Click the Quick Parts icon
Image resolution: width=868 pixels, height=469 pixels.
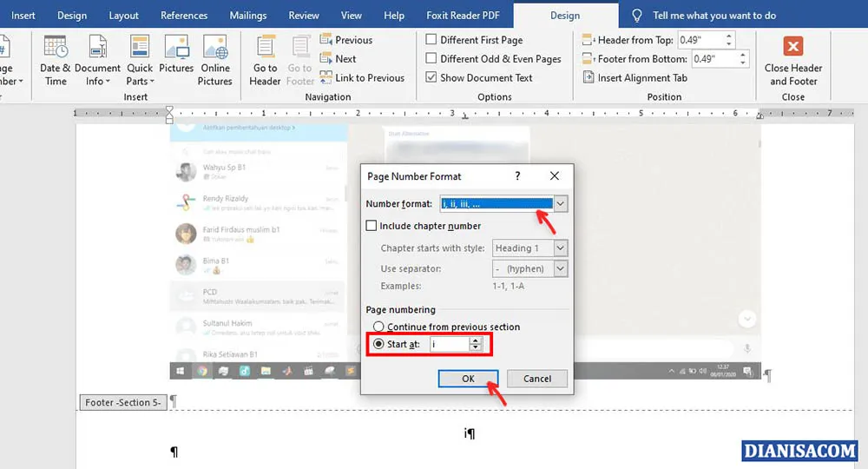(x=139, y=49)
